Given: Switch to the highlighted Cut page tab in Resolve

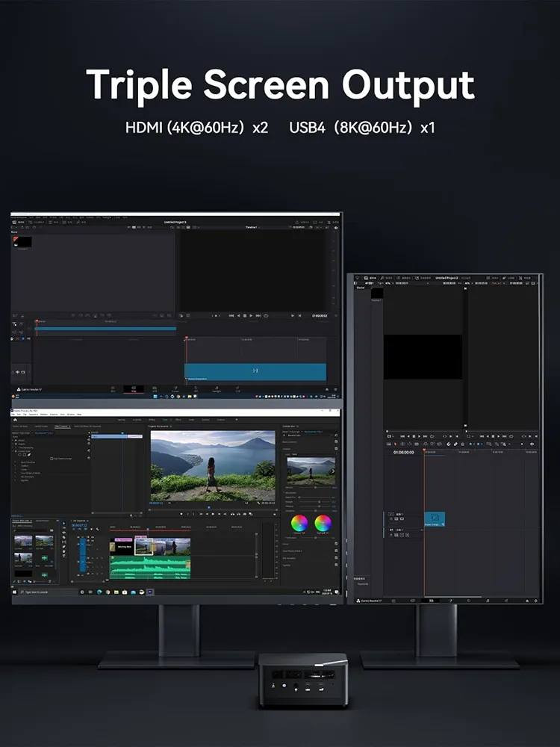Looking at the screenshot, I should 134,389.
